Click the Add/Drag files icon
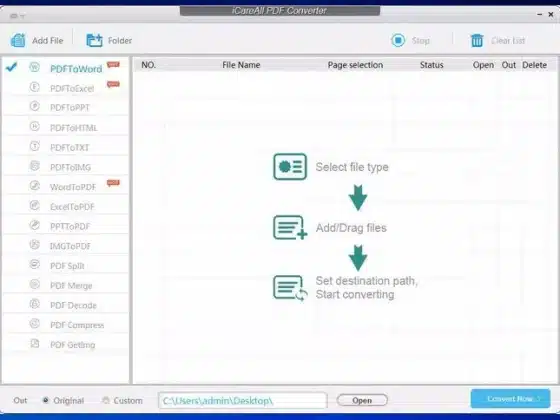Image resolution: width=560 pixels, height=420 pixels. point(290,227)
